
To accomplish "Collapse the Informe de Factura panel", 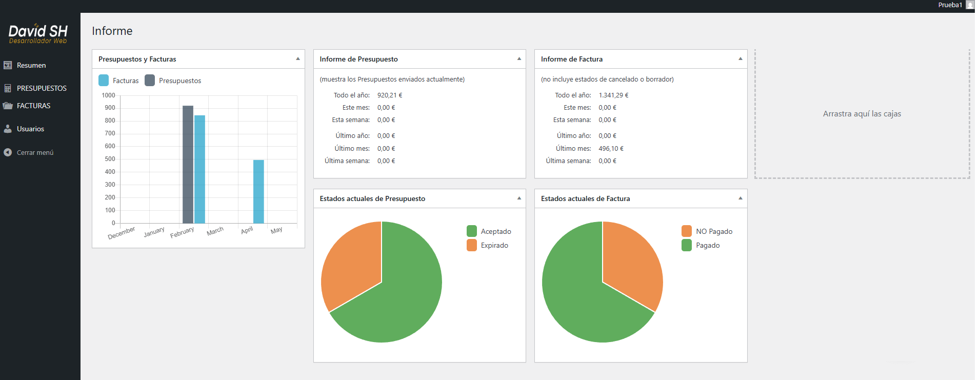I will (x=740, y=59).
